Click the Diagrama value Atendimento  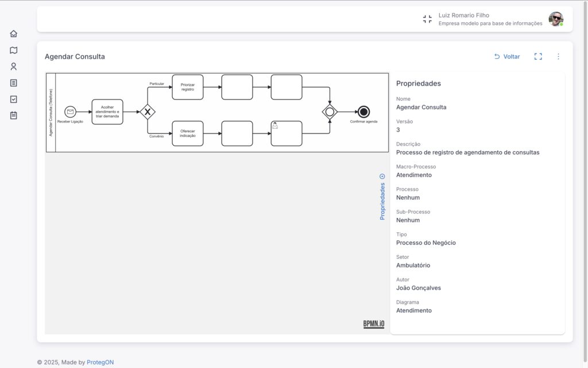pyautogui.click(x=414, y=310)
